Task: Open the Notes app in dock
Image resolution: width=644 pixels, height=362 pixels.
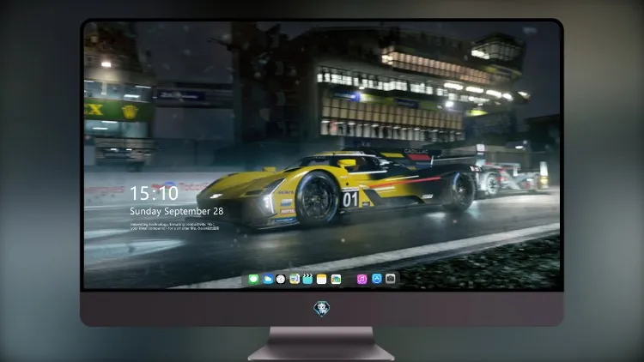Action: [x=322, y=279]
